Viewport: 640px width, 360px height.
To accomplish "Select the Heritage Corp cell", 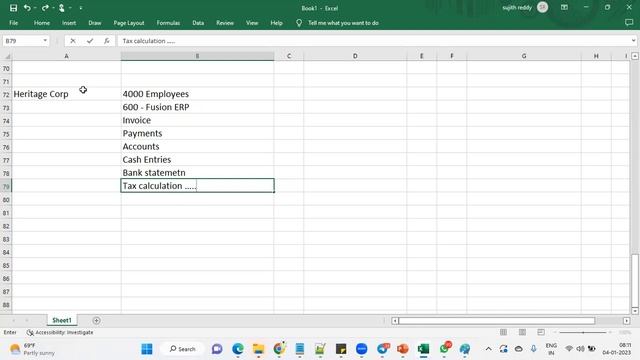I will point(67,94).
